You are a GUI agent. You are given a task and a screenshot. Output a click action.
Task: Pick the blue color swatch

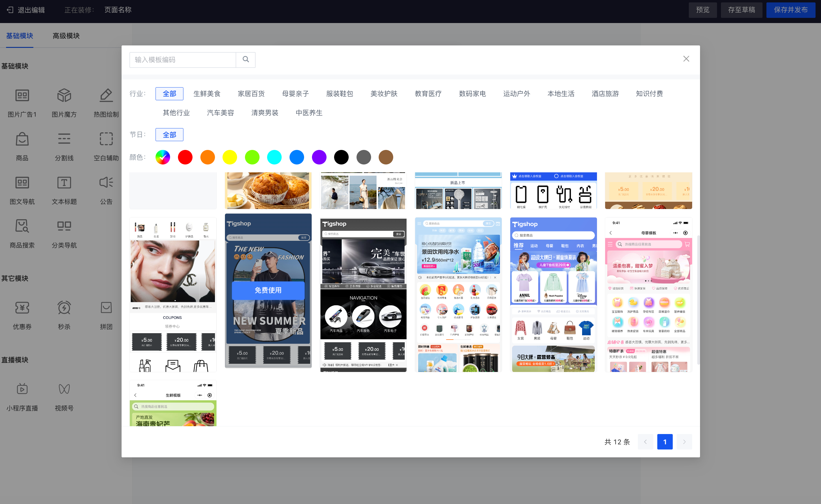[297, 157]
